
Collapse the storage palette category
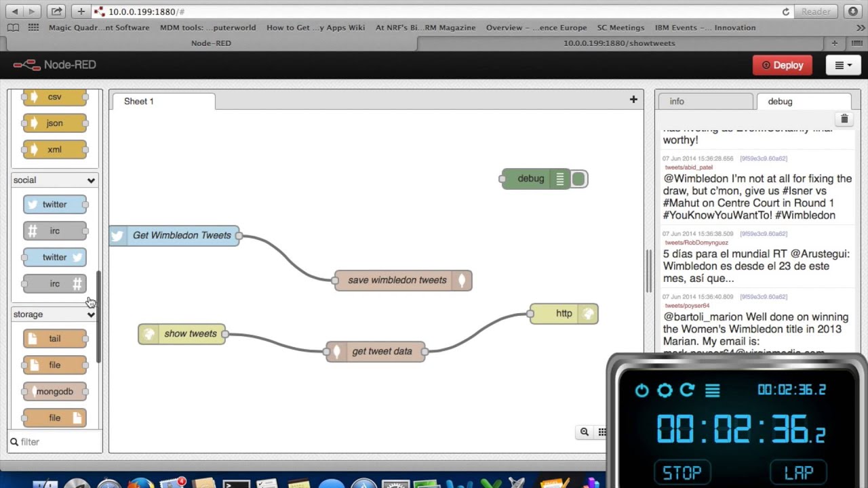click(x=55, y=314)
